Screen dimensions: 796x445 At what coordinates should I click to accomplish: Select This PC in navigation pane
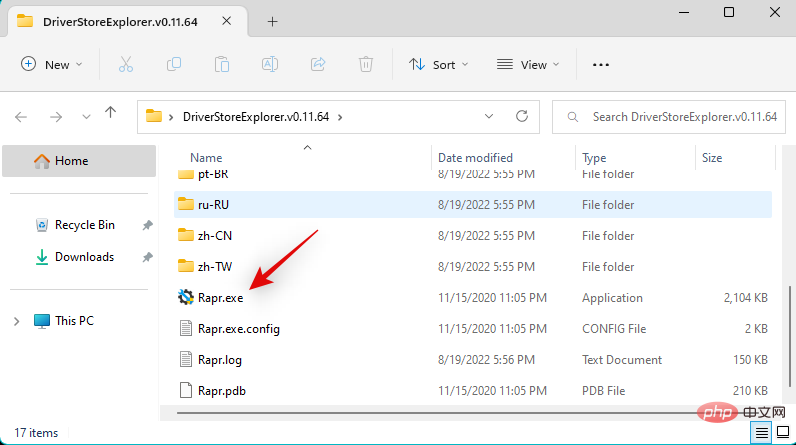pyautogui.click(x=74, y=321)
